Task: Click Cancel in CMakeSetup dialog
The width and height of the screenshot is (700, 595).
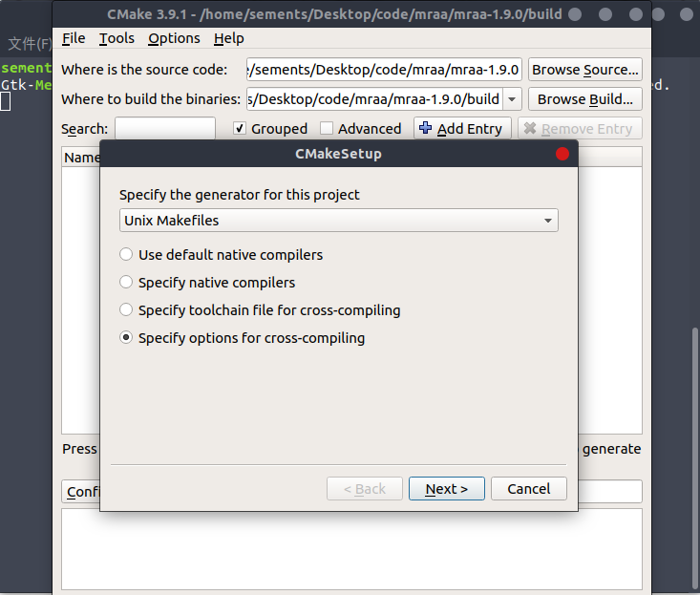Action: [x=528, y=489]
